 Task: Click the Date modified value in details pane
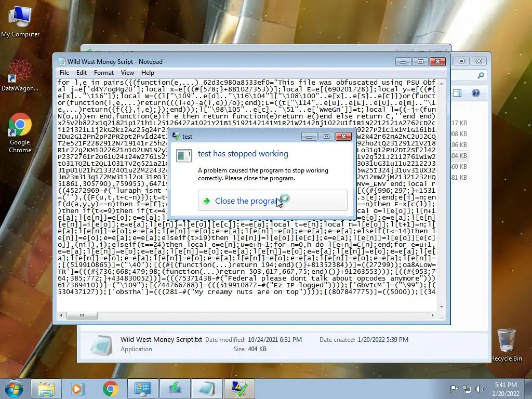click(274, 340)
